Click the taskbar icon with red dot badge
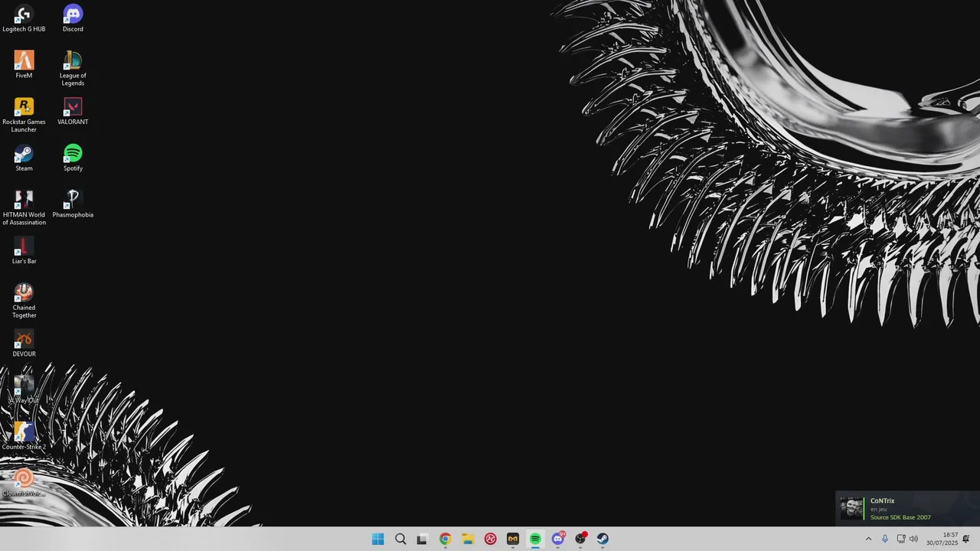The image size is (980, 551). pyautogui.click(x=580, y=539)
